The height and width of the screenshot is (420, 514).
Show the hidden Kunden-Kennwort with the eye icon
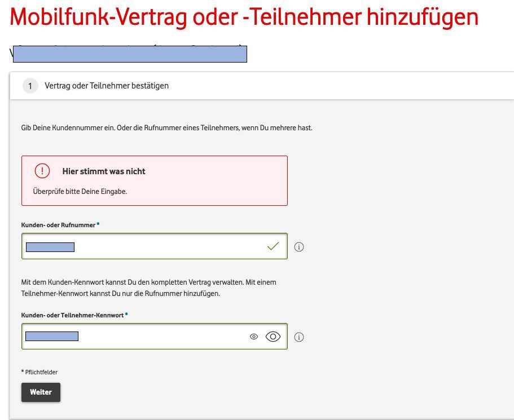coord(273,337)
